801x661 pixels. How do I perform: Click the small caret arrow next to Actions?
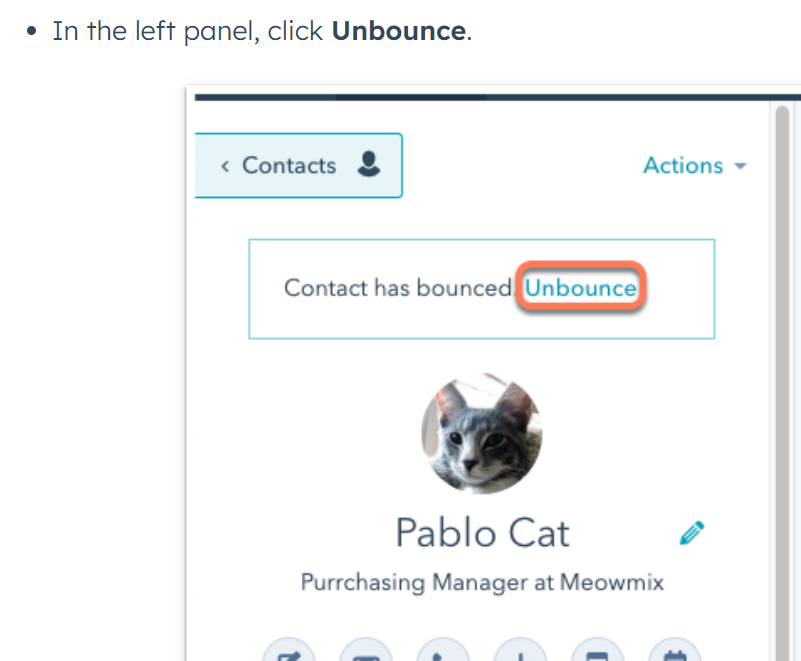point(740,167)
